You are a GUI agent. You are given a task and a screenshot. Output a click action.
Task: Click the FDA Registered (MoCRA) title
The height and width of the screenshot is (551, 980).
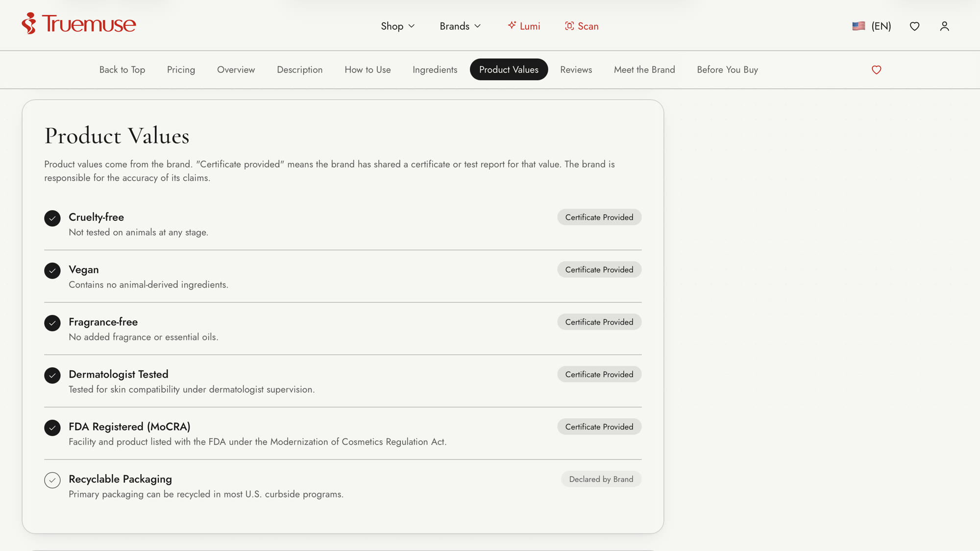[x=129, y=427]
